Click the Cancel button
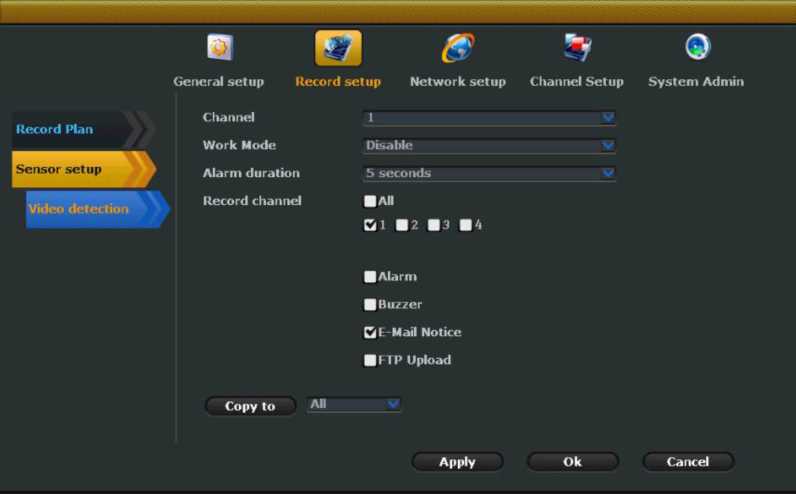Viewport: 796px width, 494px height. pos(688,461)
